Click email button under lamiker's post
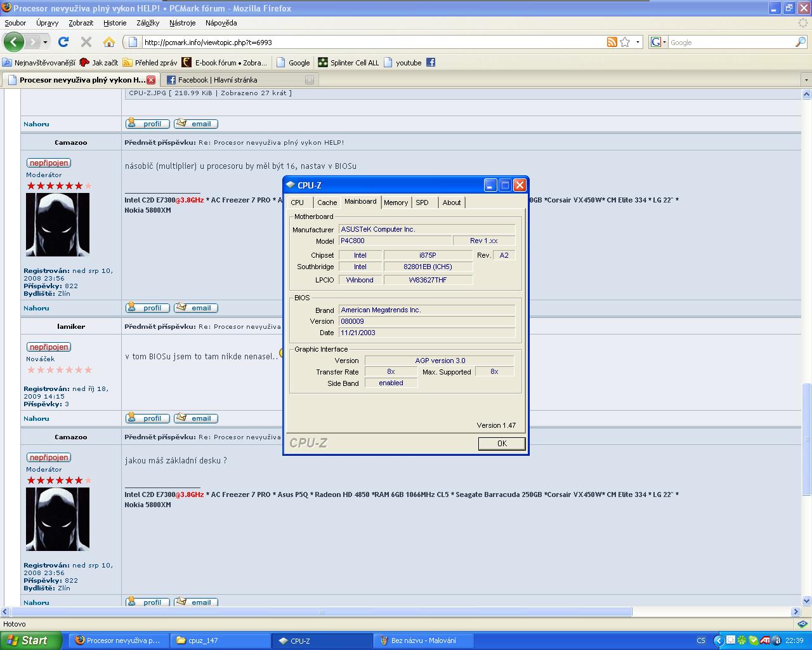This screenshot has width=812, height=650. coord(196,418)
